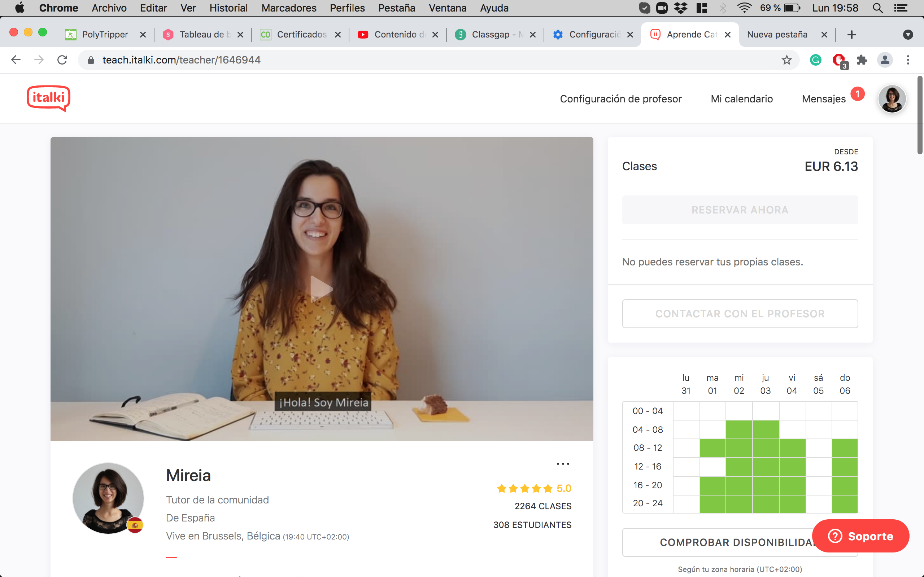Open the three-dots more options menu
Screen dimensions: 924x577
(563, 464)
